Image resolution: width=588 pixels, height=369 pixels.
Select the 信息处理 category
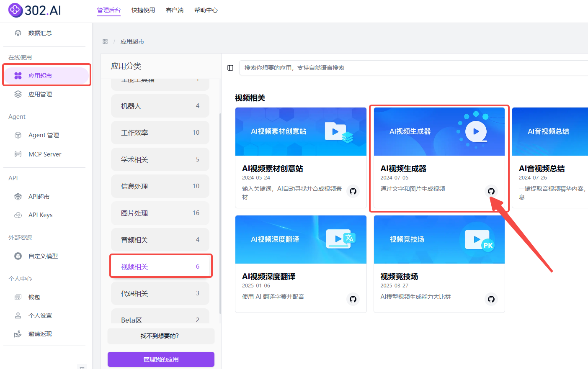[160, 186]
